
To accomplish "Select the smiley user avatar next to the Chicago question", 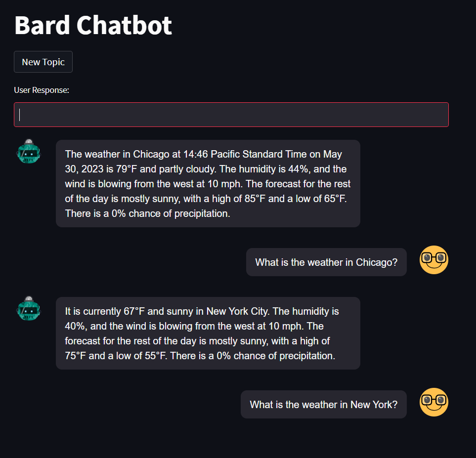I will coord(433,259).
